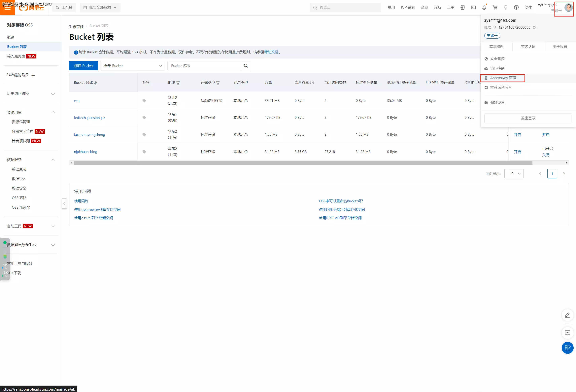Open the ceu bucket link
Image resolution: width=576 pixels, height=392 pixels.
pyautogui.click(x=77, y=101)
